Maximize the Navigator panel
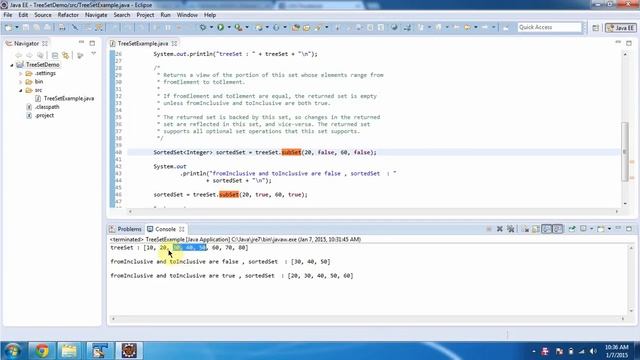 click(x=92, y=43)
